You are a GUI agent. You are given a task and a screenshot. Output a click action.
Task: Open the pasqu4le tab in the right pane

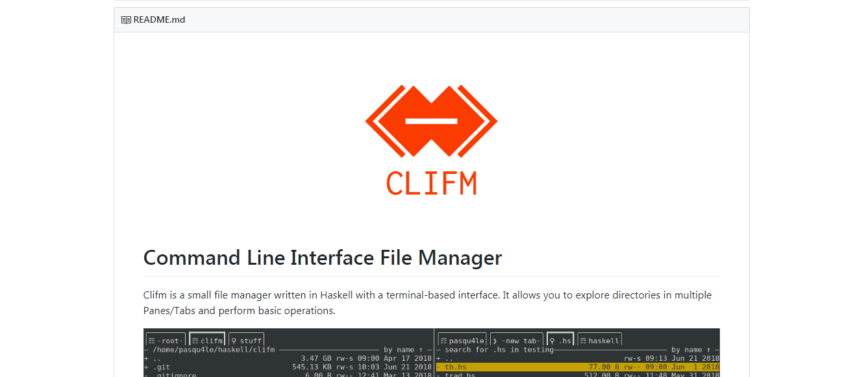[462, 340]
